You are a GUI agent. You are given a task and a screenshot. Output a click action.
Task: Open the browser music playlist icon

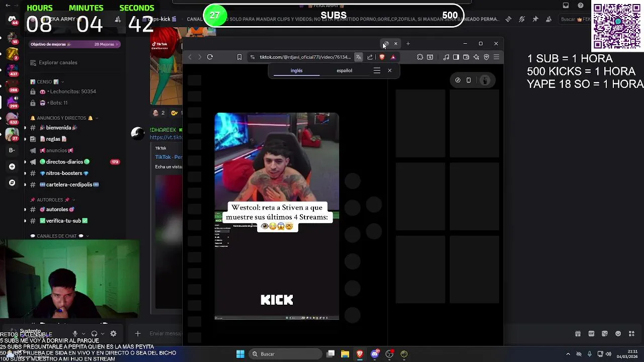pyautogui.click(x=446, y=57)
